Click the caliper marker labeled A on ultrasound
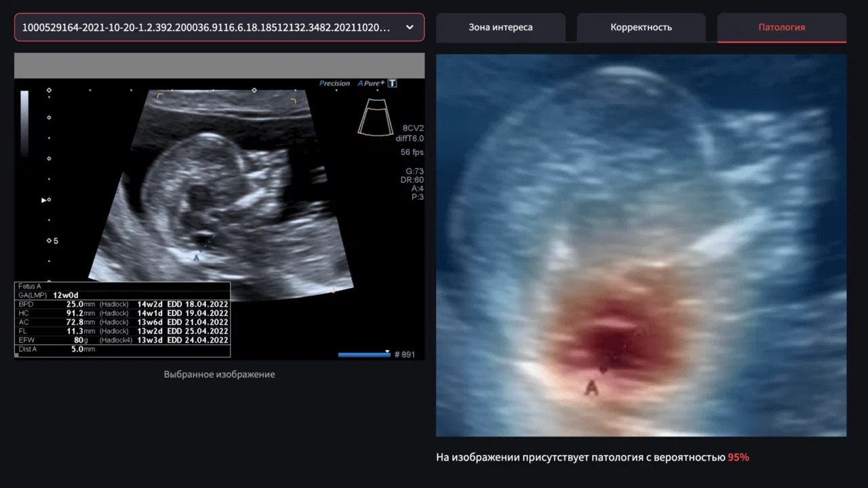The image size is (868, 488). pos(197,258)
